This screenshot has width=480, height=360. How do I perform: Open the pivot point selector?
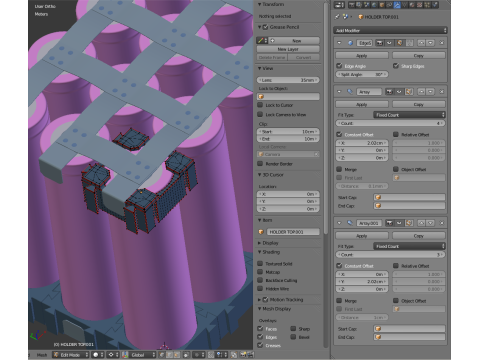click(113, 355)
